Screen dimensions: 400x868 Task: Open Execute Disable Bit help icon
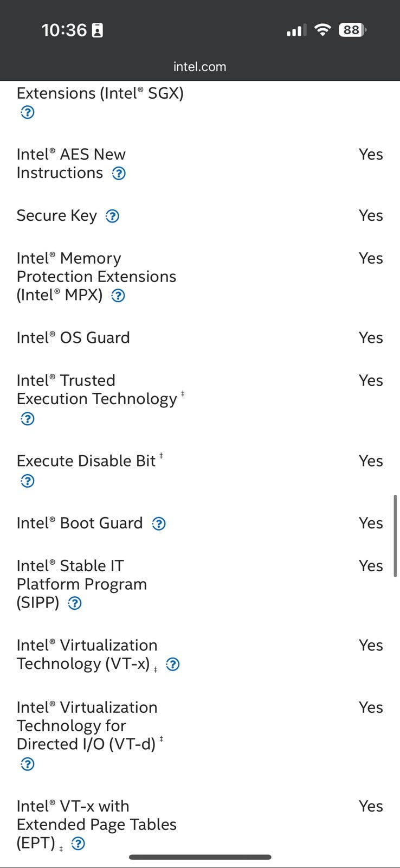click(27, 481)
